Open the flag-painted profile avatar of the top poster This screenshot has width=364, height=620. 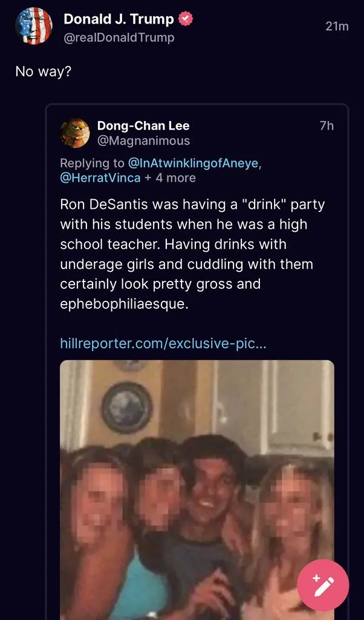[x=34, y=27]
